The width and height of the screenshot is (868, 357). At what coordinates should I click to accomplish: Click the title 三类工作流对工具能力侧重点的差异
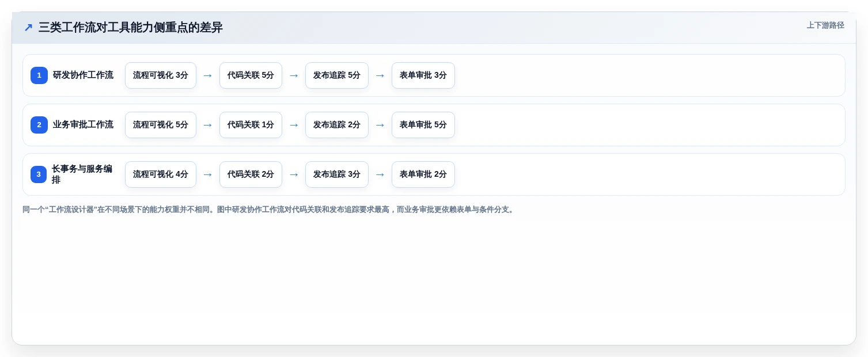click(x=131, y=28)
